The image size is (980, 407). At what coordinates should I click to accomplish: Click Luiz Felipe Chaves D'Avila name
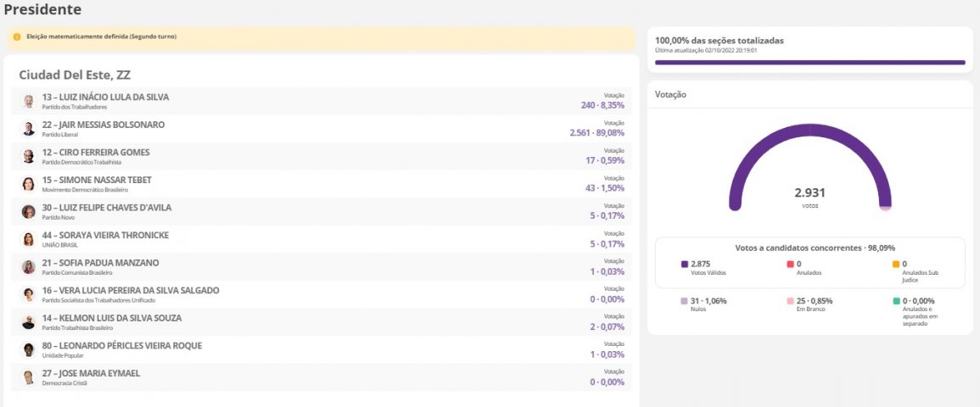106,208
